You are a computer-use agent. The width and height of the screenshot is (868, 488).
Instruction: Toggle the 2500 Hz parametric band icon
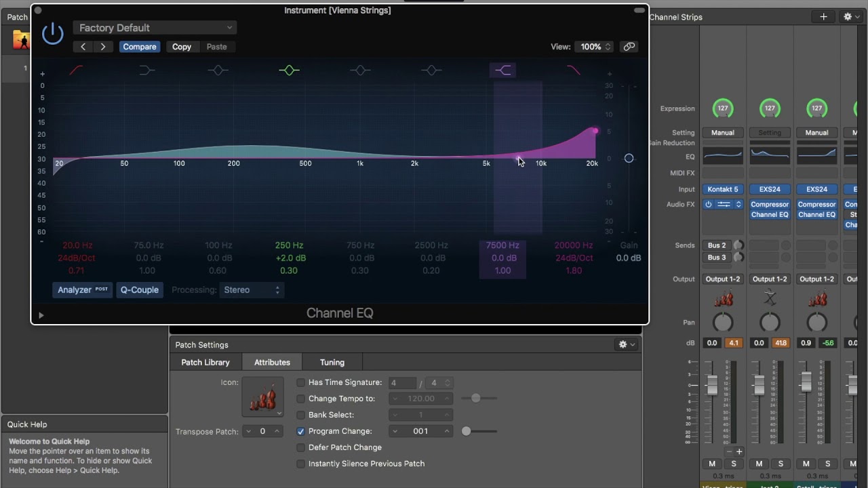click(431, 70)
